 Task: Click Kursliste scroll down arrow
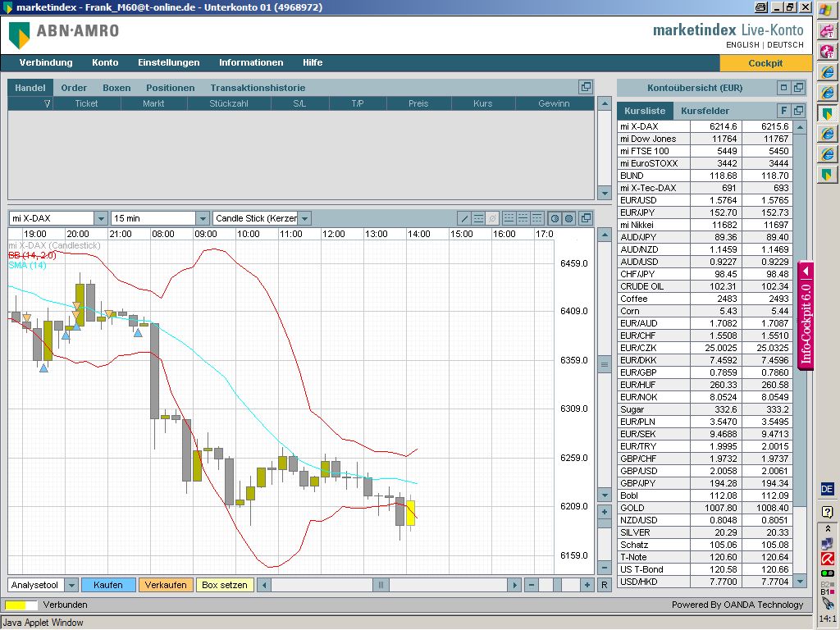point(800,581)
